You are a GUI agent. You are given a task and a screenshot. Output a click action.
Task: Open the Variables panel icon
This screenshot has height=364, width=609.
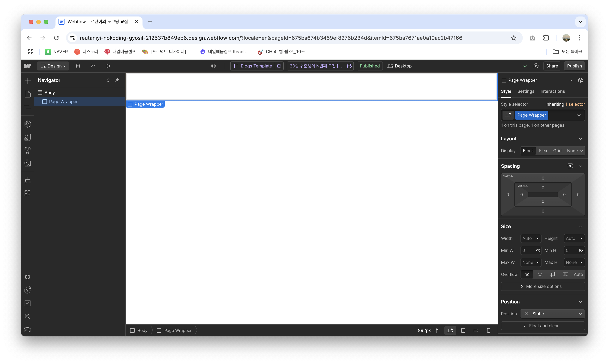[x=28, y=137]
